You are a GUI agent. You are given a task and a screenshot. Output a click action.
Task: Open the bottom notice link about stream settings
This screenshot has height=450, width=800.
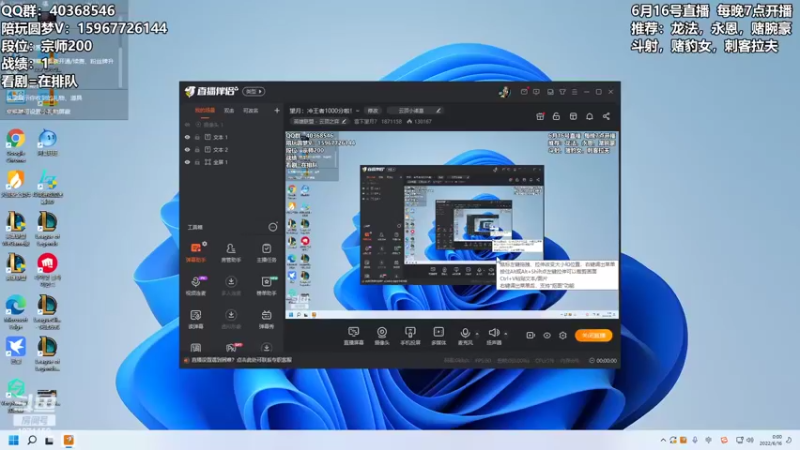pyautogui.click(x=241, y=360)
